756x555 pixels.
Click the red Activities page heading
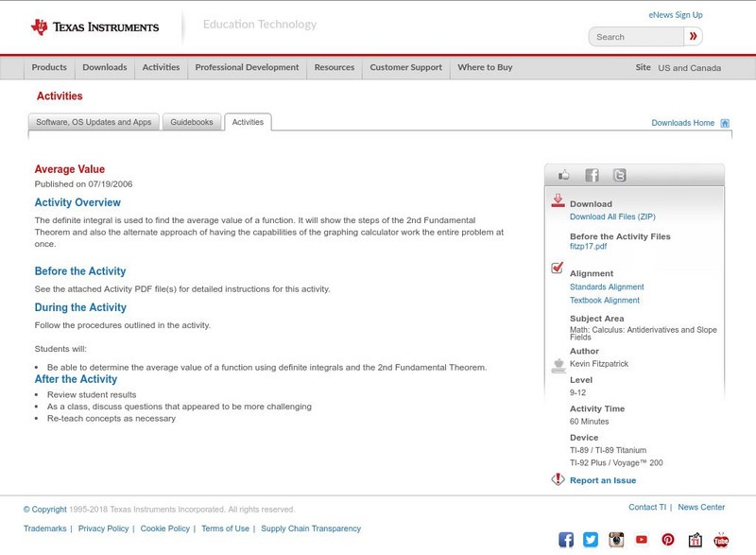tap(60, 95)
